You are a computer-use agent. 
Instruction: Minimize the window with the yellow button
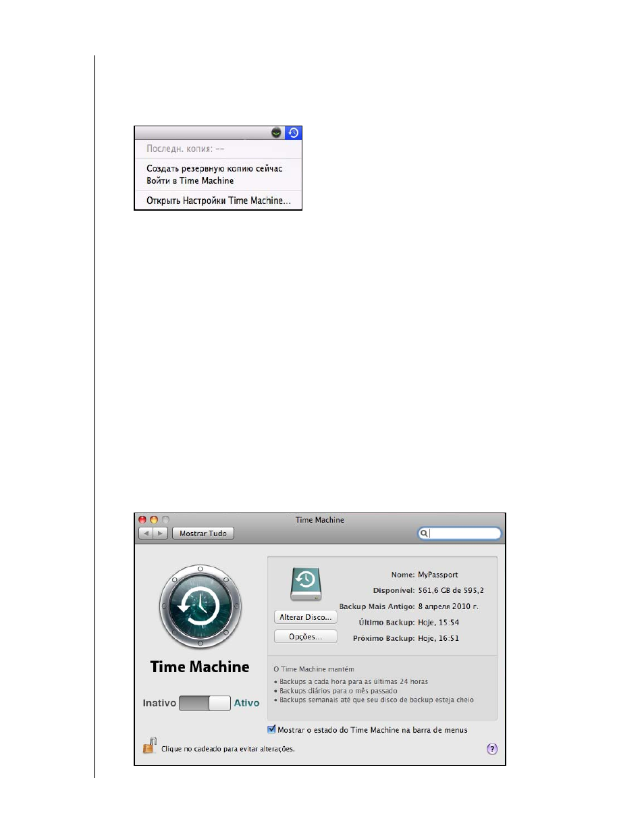[x=154, y=520]
